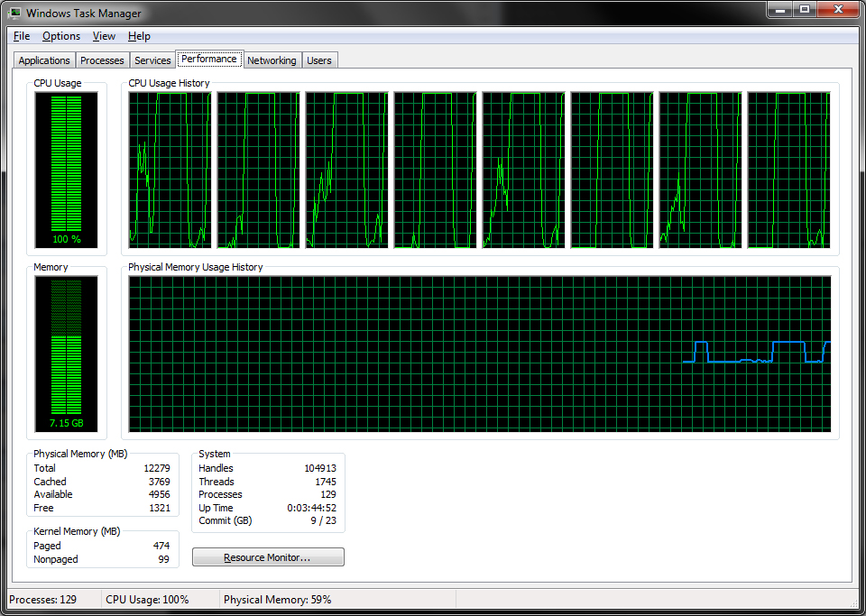This screenshot has width=866, height=616.
Task: Open the Options menu
Action: click(61, 36)
